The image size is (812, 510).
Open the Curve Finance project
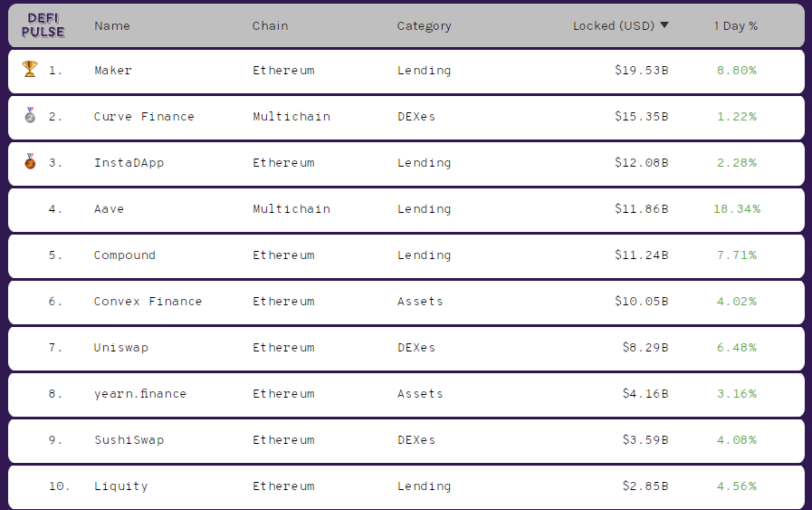tap(144, 116)
